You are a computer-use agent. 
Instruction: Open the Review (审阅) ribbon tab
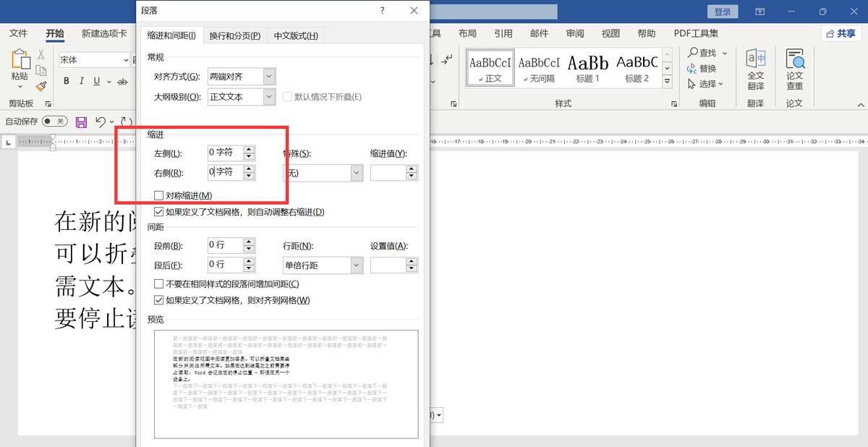click(575, 33)
